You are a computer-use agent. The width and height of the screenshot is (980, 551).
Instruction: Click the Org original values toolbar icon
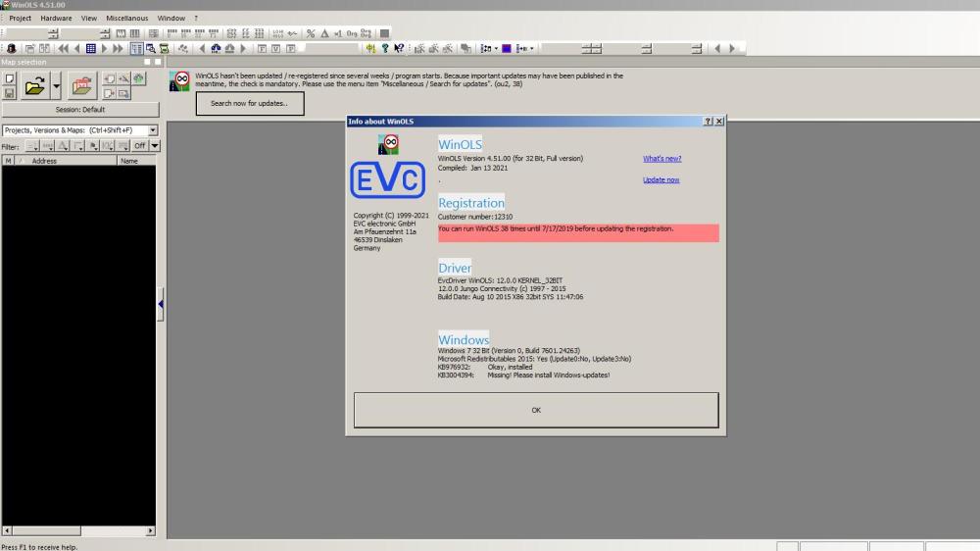pos(352,33)
